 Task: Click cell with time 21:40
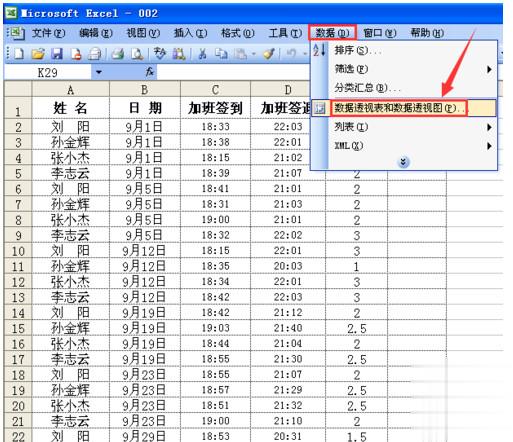pyautogui.click(x=288, y=328)
